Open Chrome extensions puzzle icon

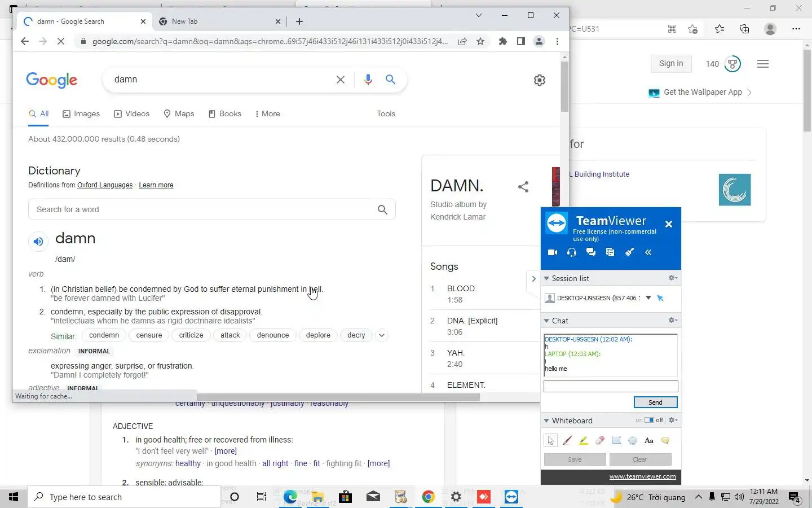[503, 41]
